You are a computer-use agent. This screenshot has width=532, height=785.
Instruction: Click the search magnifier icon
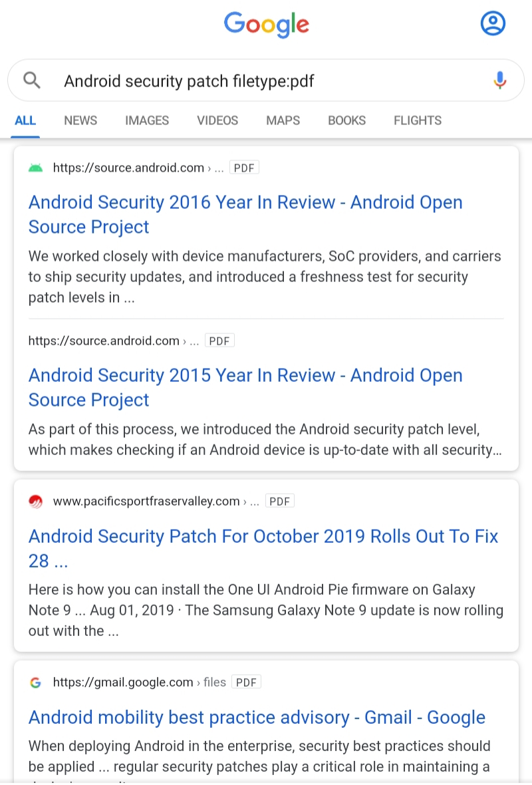click(31, 79)
